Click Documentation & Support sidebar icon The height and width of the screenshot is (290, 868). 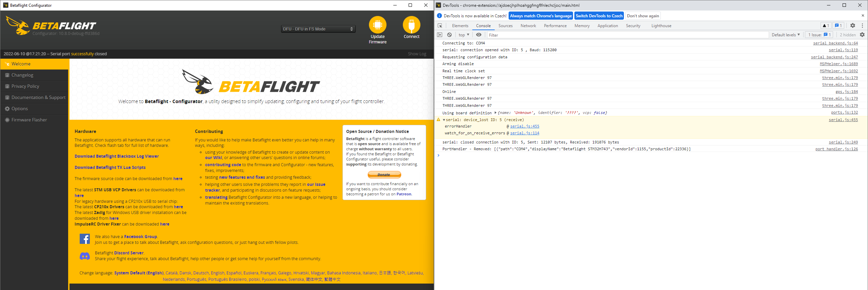[7, 97]
